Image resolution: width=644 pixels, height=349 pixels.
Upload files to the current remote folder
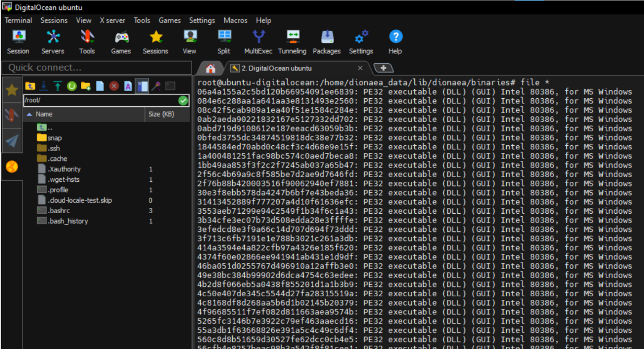pos(57,86)
